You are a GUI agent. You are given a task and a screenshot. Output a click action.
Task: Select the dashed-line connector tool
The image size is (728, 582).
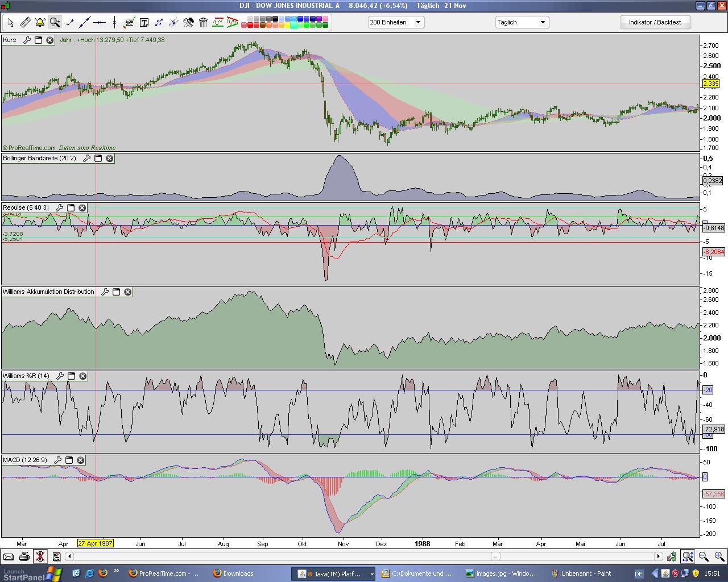pos(159,22)
